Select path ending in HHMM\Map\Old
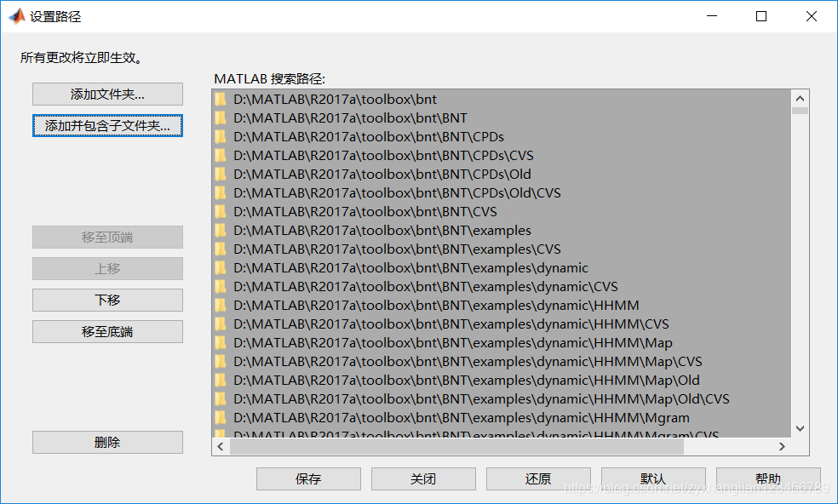The height and width of the screenshot is (504, 838). 467,380
